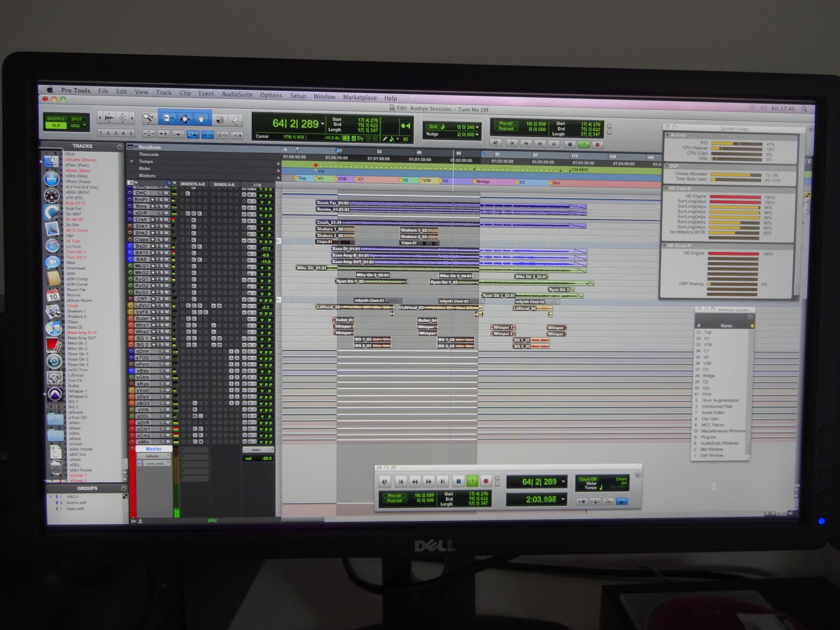Toggle Post-roll in the Edit window toolbar
The image size is (840, 630).
point(506,129)
